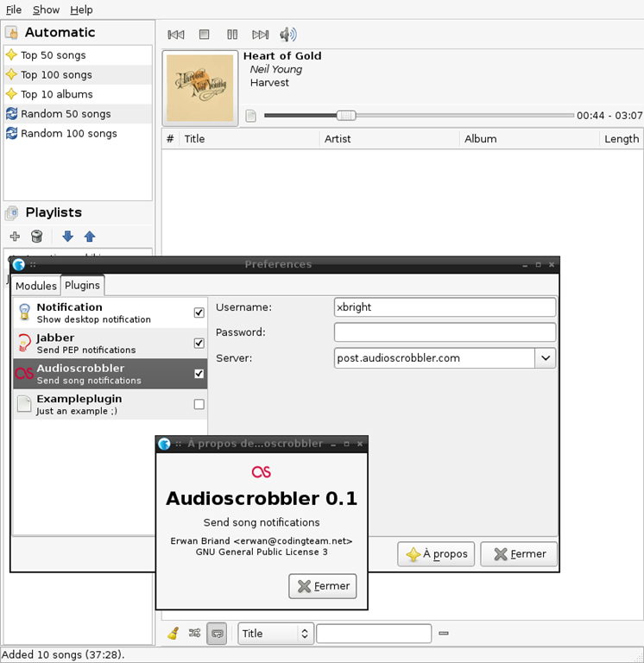Add a new playlist with plus icon
The image size is (644, 663).
(x=15, y=237)
